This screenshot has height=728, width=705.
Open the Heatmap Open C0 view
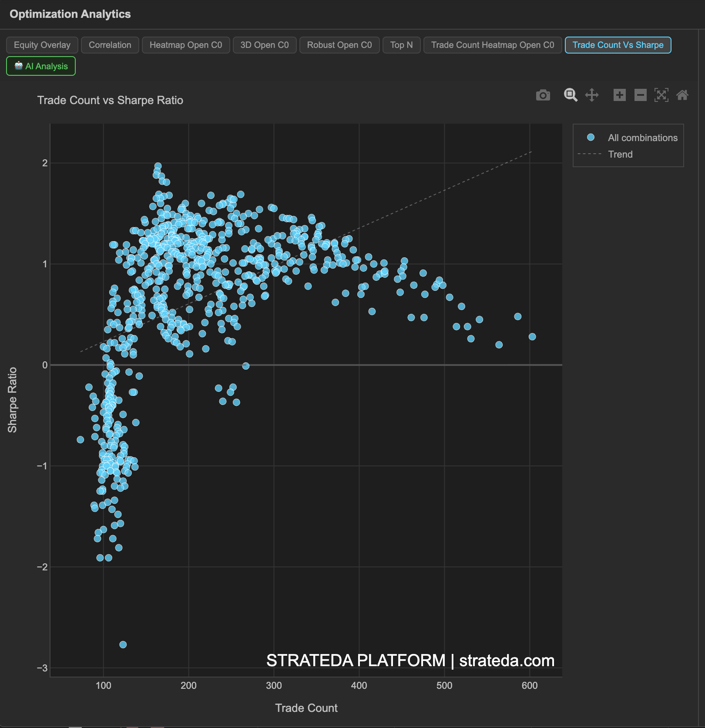[x=186, y=45]
